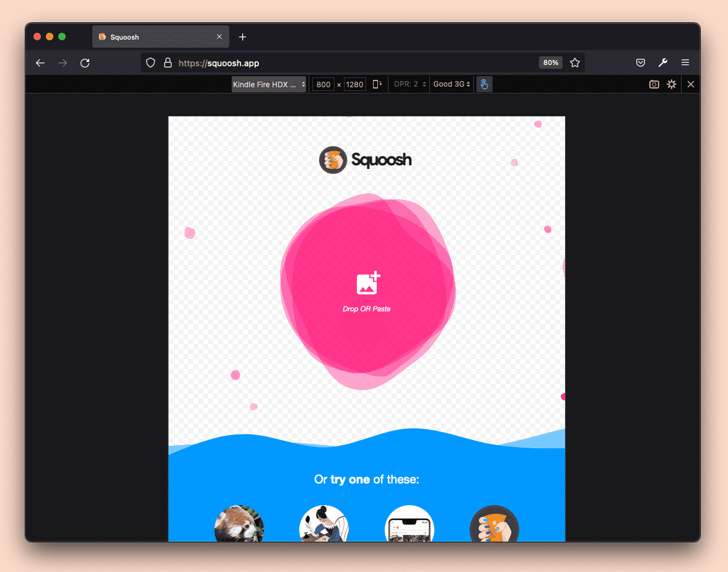The image size is (728, 572).
Task: Select the Squoosh browser tab
Action: pos(149,37)
